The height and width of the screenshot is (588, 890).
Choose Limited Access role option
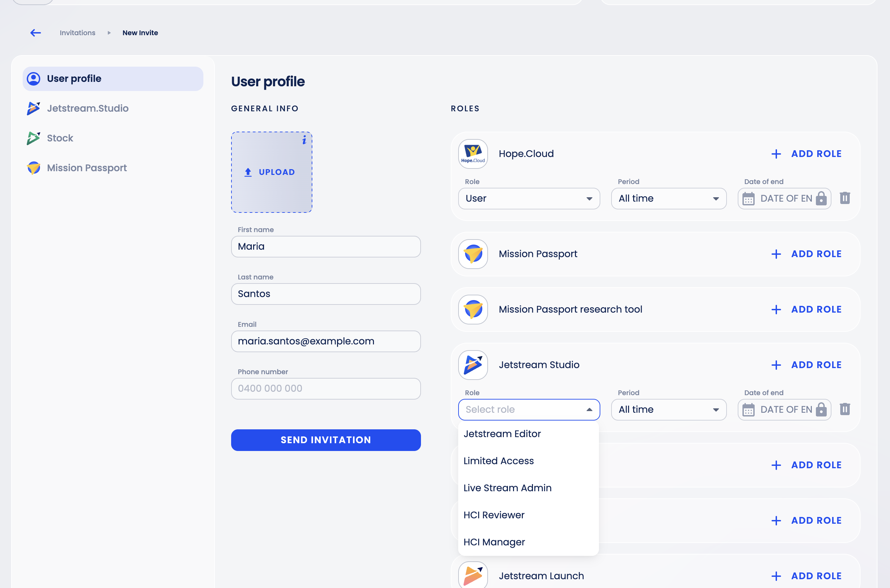529,461
